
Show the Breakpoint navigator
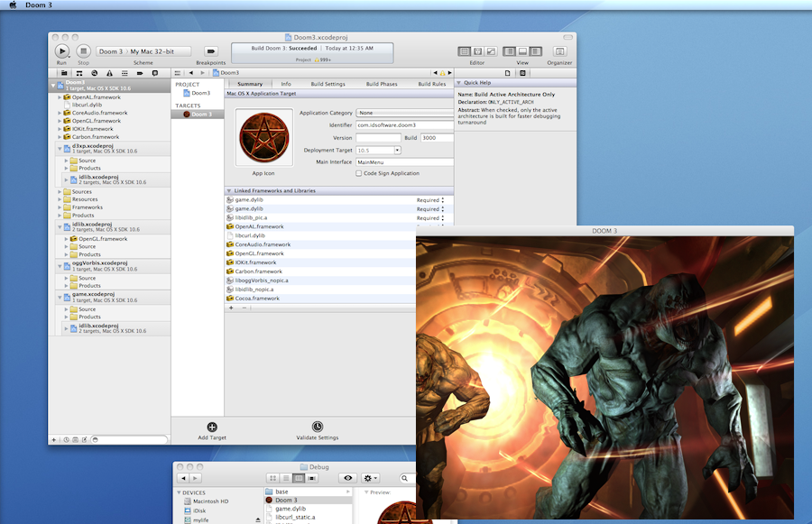click(x=139, y=73)
